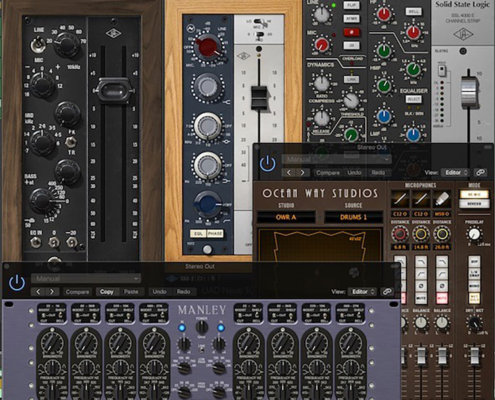Image resolution: width=495 pixels, height=400 pixels.
Task: Click FLIP button on SSL channel strip
Action: (351, 5)
